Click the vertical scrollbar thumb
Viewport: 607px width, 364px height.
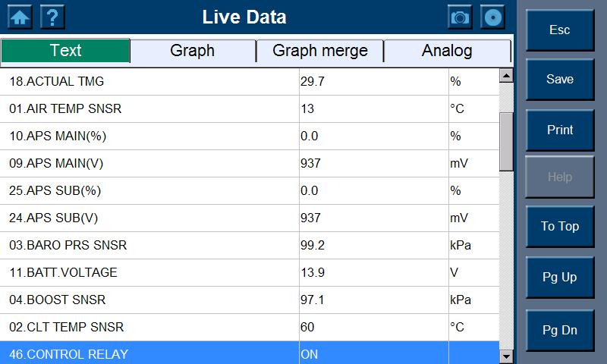point(506,141)
